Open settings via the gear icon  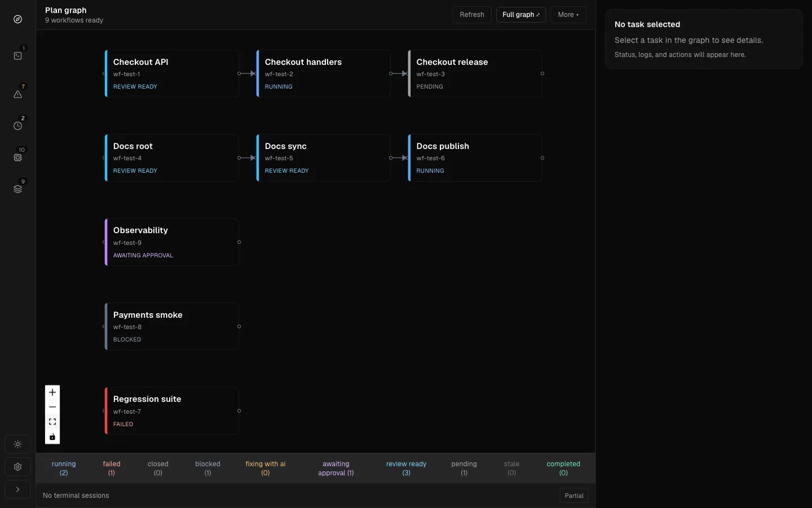(18, 467)
